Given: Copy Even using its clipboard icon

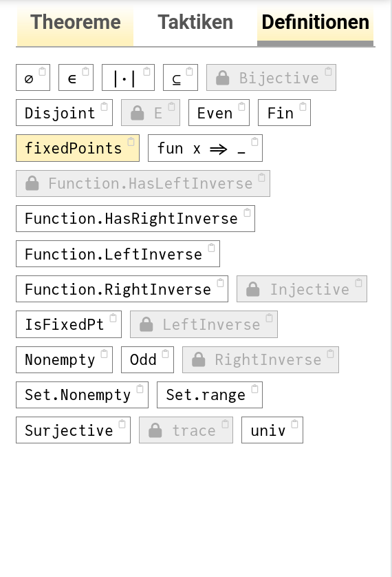Looking at the screenshot, I should [x=241, y=107].
